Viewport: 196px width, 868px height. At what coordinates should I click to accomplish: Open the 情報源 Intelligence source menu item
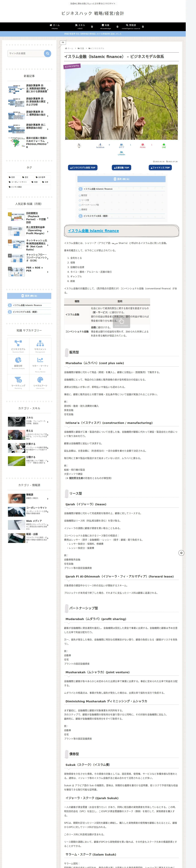tap(131, 27)
